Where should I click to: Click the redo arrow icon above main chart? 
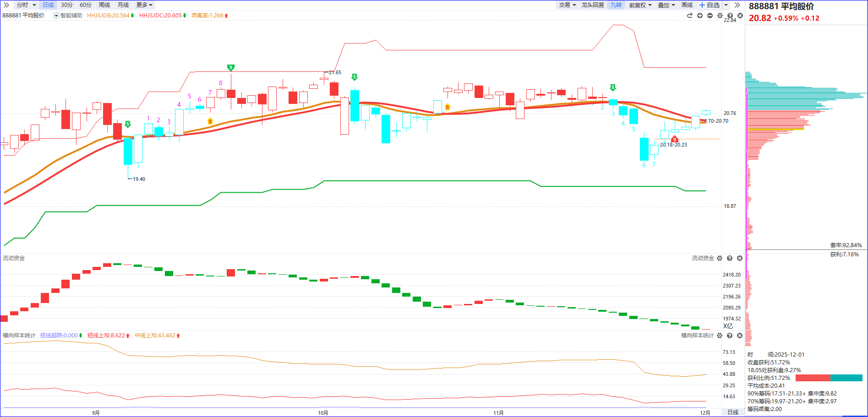(x=690, y=16)
